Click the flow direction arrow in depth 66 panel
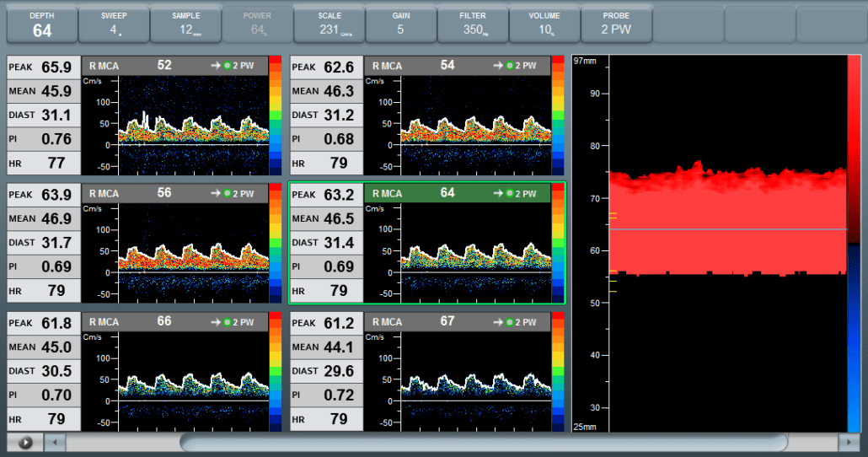This screenshot has width=868, height=457. [216, 322]
